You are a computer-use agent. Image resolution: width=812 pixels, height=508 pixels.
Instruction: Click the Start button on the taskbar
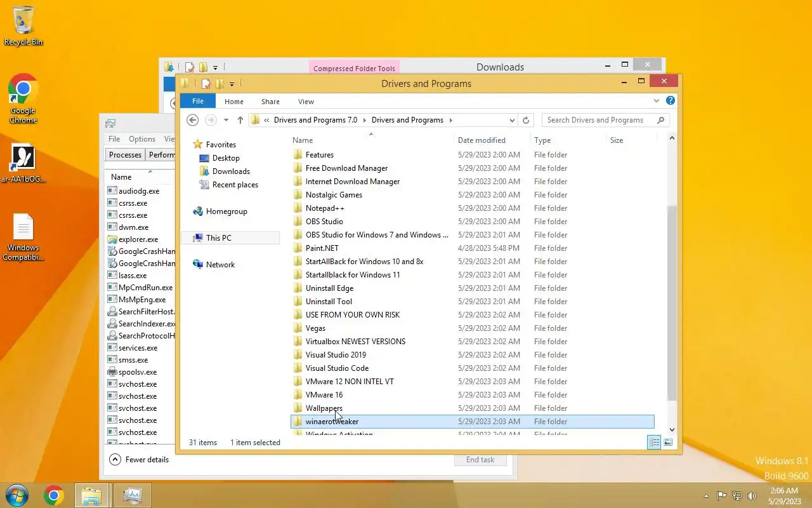tap(16, 495)
